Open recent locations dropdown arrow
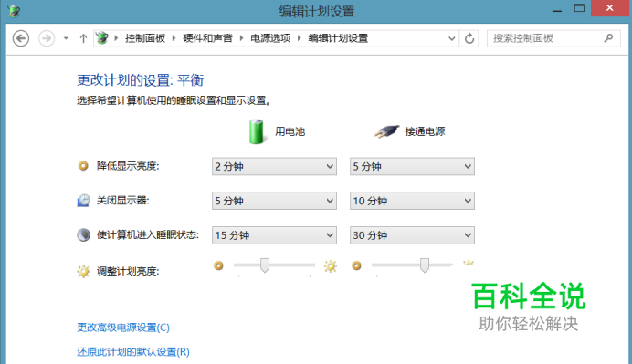 tap(66, 38)
